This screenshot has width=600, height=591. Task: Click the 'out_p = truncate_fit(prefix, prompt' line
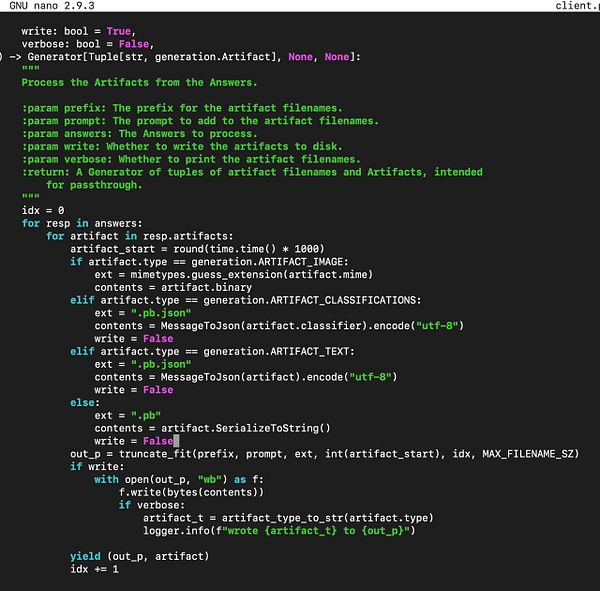tap(324, 454)
